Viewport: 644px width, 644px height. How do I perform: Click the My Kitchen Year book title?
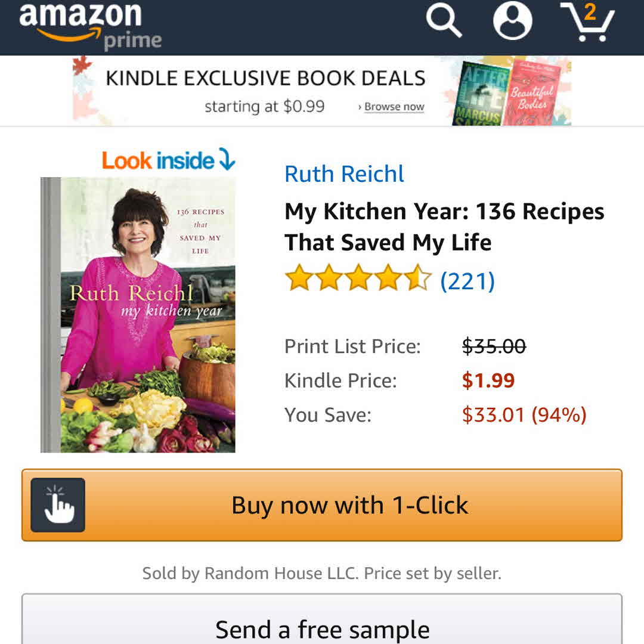[x=444, y=227]
